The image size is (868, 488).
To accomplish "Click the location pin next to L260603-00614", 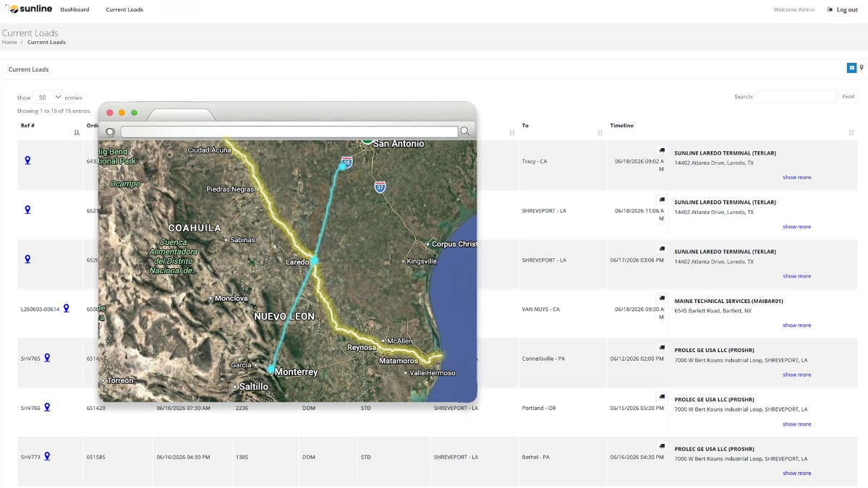I will click(x=66, y=308).
